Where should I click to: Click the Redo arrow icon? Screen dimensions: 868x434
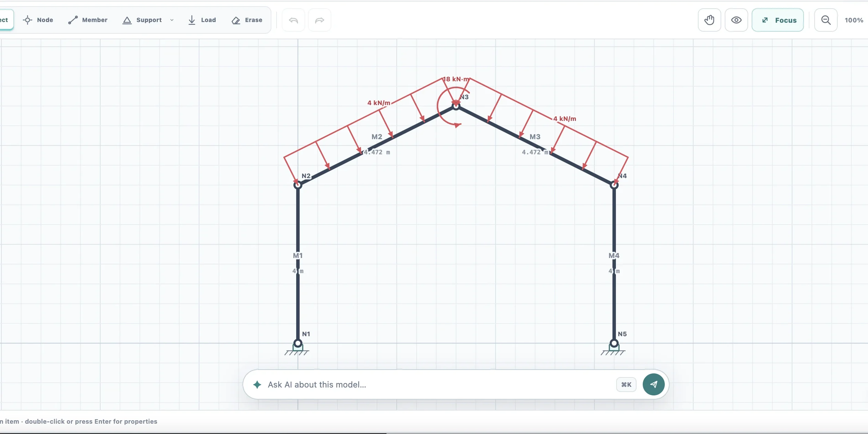(320, 20)
